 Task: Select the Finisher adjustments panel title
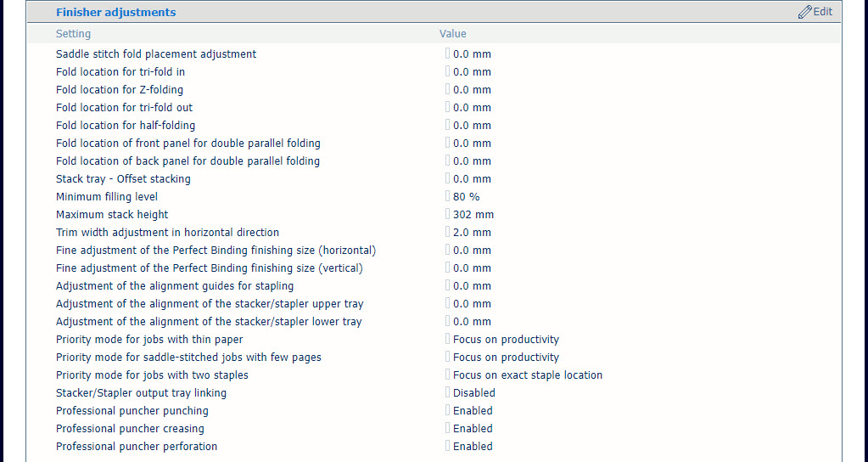point(116,13)
